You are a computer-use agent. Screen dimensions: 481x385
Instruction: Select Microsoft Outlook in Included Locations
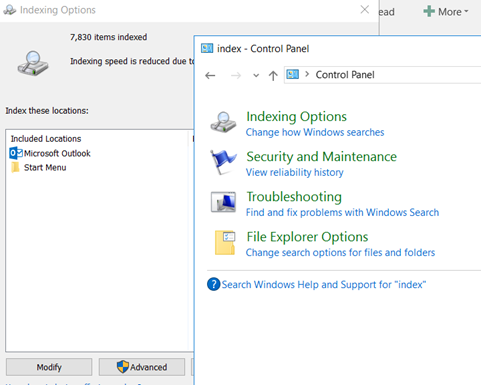pos(57,153)
